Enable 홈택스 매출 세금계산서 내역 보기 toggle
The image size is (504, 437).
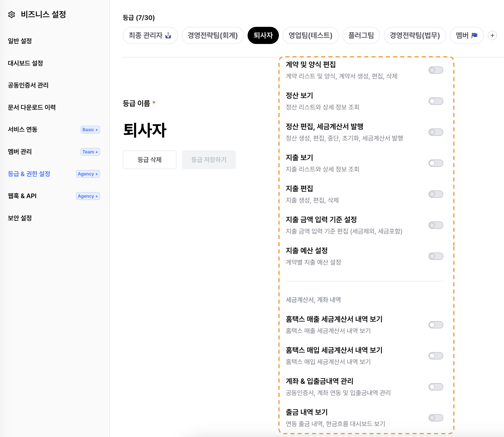(435, 325)
